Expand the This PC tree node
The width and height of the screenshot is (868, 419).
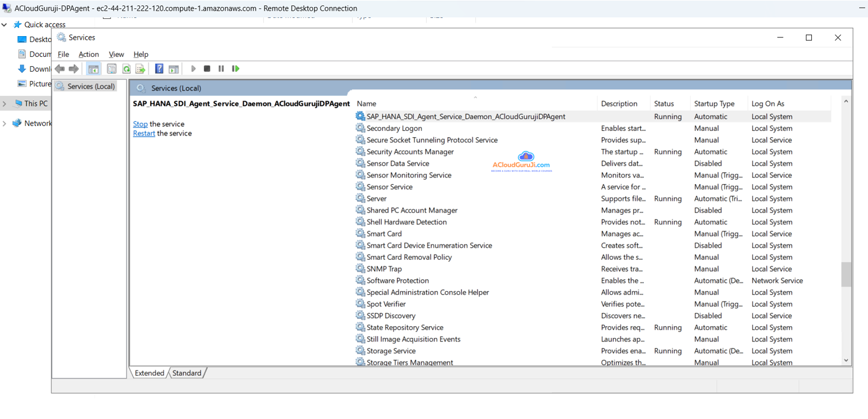(5, 104)
